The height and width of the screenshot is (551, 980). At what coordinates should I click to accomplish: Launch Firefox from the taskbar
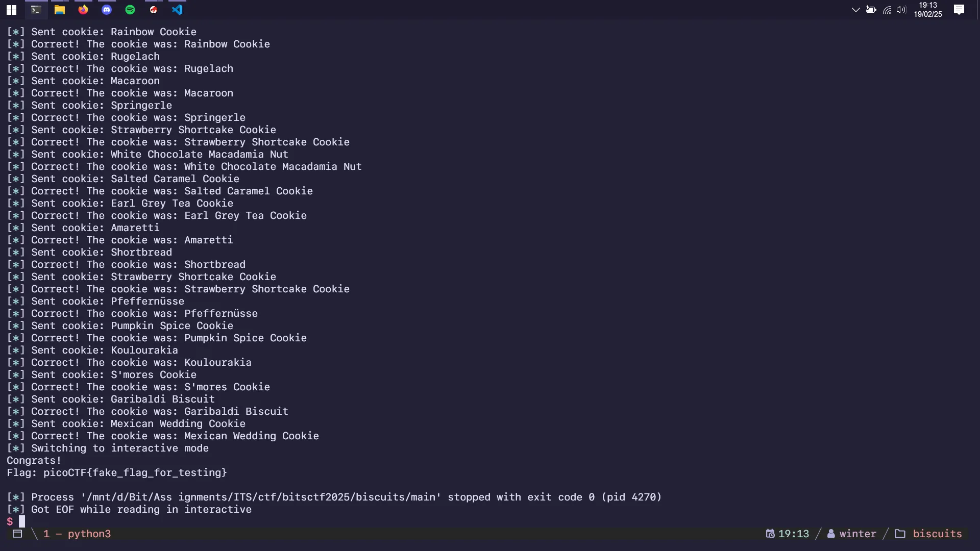point(83,10)
